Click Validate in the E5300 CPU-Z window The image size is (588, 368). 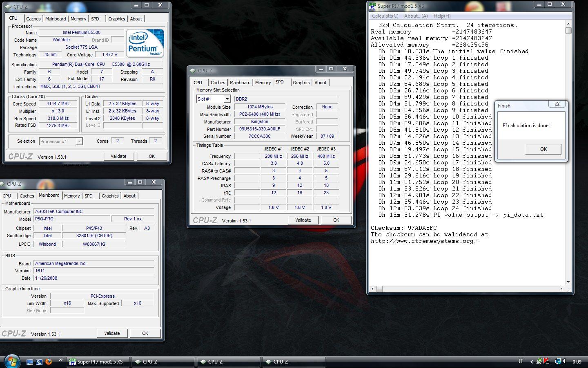pos(118,156)
